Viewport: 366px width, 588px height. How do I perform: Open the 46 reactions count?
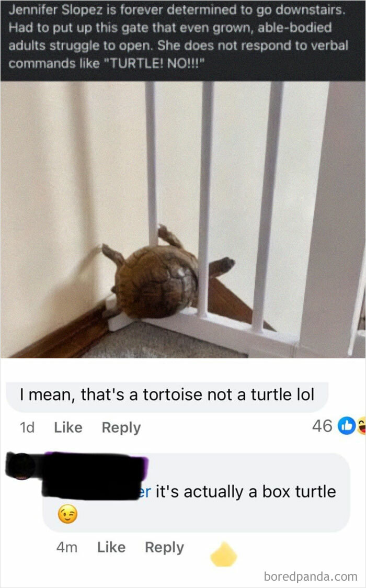322,426
